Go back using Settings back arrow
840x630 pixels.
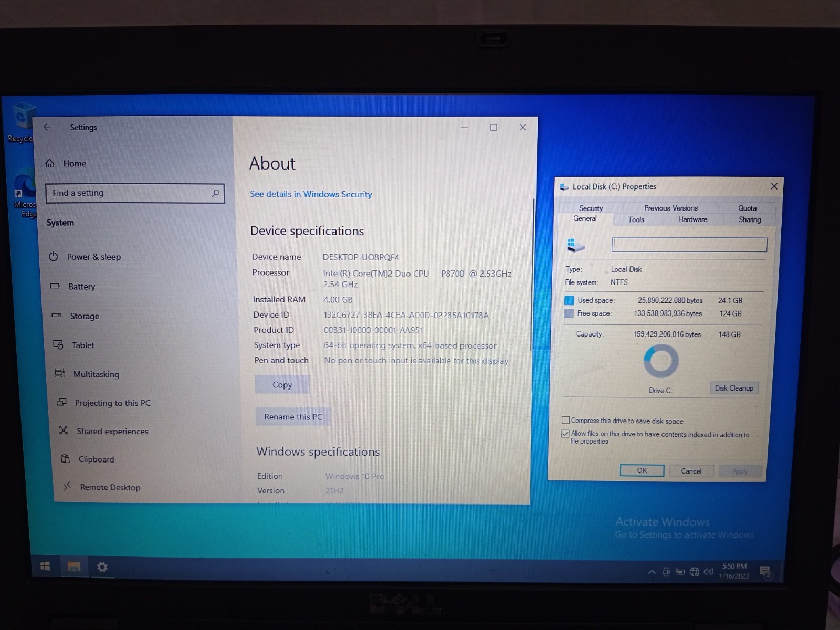(47, 127)
